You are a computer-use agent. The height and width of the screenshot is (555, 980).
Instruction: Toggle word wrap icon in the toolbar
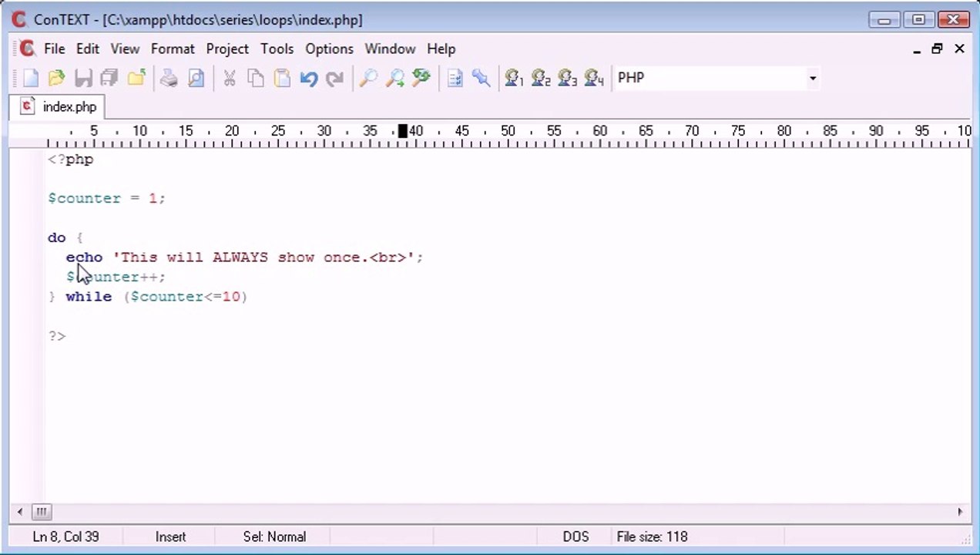tap(455, 78)
